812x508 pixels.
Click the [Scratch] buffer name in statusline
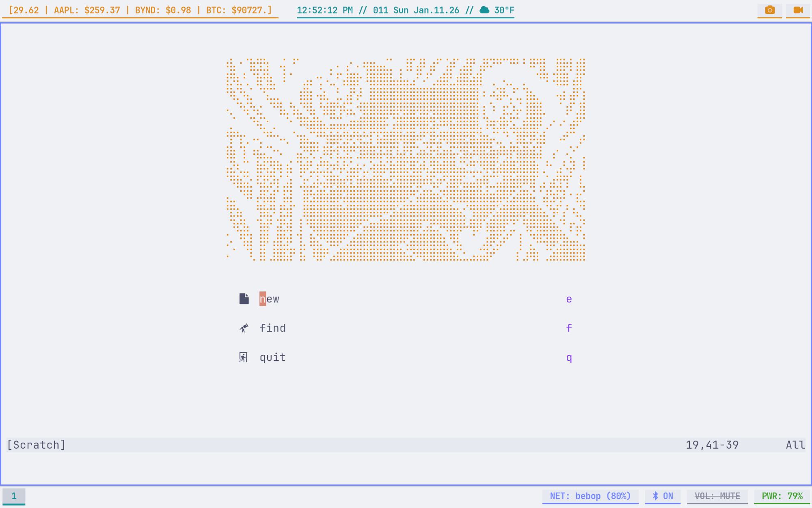[36, 445]
